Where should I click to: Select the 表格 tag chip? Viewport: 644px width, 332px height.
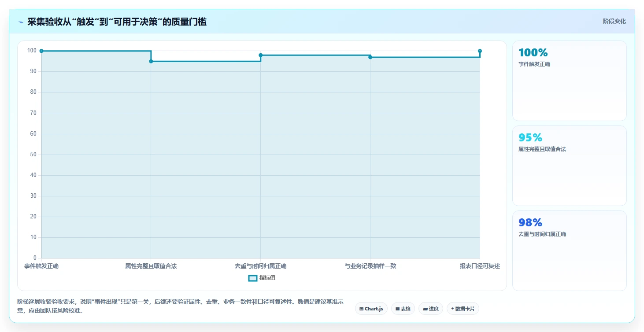tap(403, 309)
